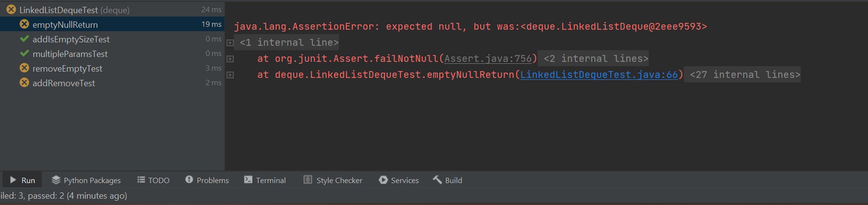Screen dimensions: 868x205
Task: Click failed status icon of LinkedListDequeTest
Action: 11,9
